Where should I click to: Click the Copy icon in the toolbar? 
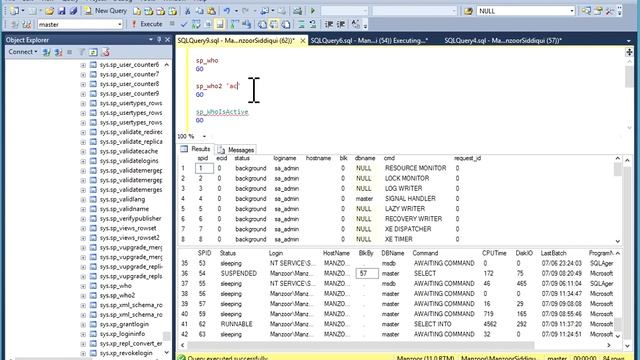[x=200, y=11]
